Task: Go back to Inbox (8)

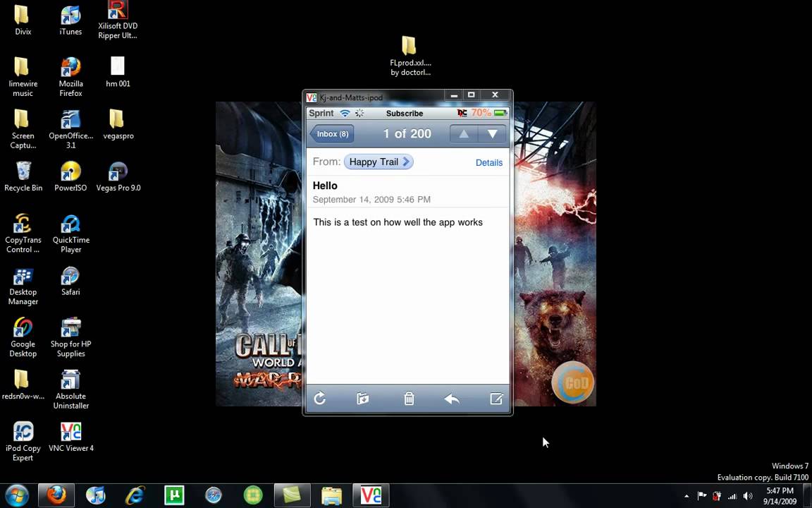Action: [331, 134]
